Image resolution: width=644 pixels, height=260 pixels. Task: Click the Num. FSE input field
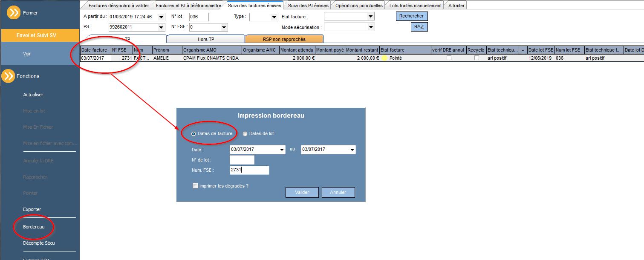(249, 170)
